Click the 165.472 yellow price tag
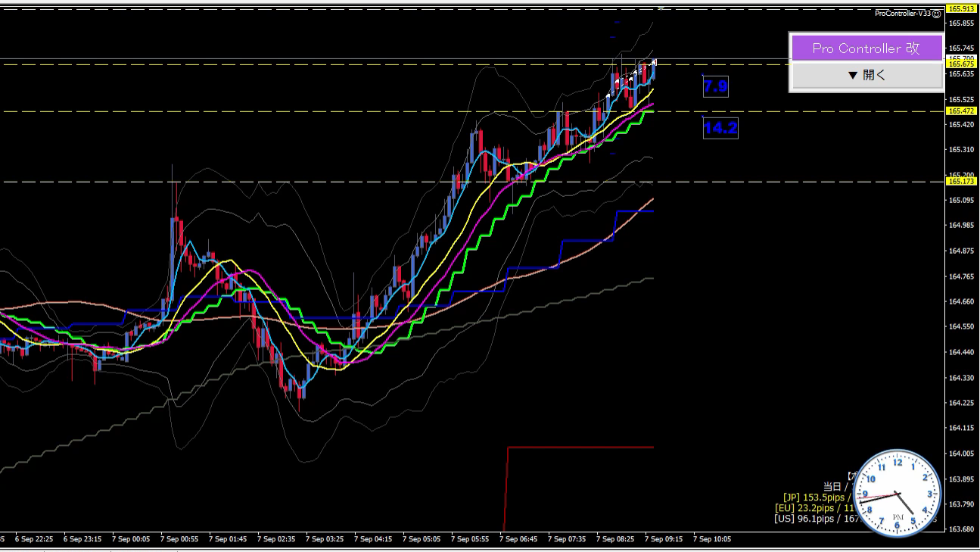Image resolution: width=980 pixels, height=552 pixels. coord(961,111)
